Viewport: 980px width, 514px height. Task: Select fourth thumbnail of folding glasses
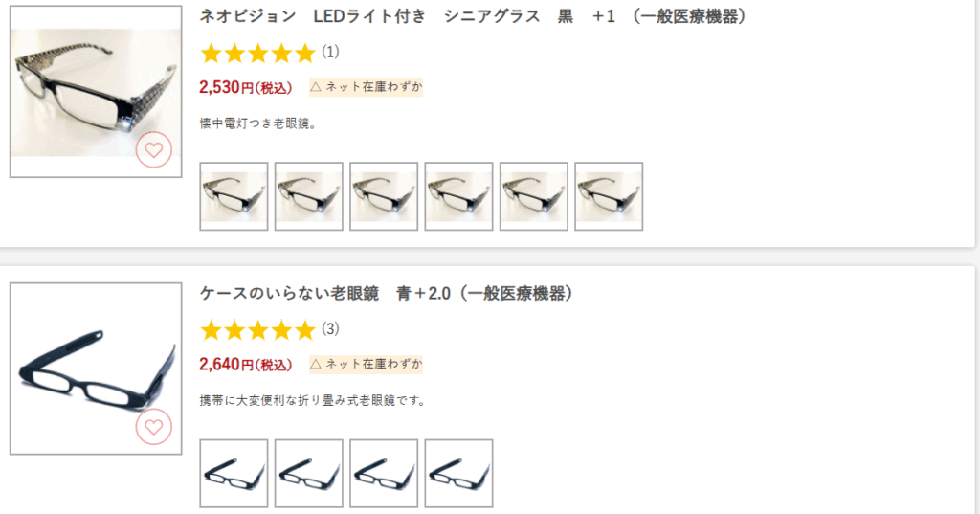(x=458, y=473)
